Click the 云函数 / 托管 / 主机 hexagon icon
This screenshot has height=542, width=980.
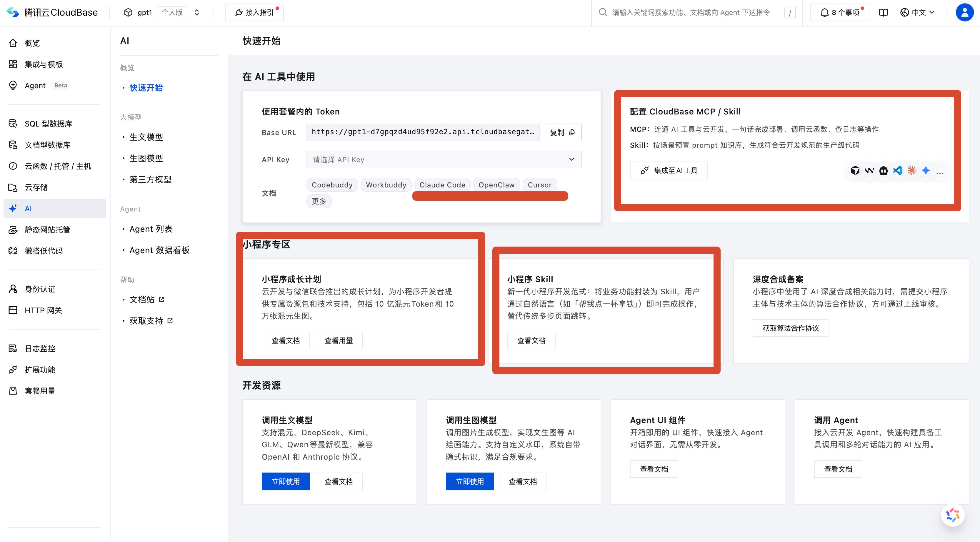pyautogui.click(x=13, y=166)
